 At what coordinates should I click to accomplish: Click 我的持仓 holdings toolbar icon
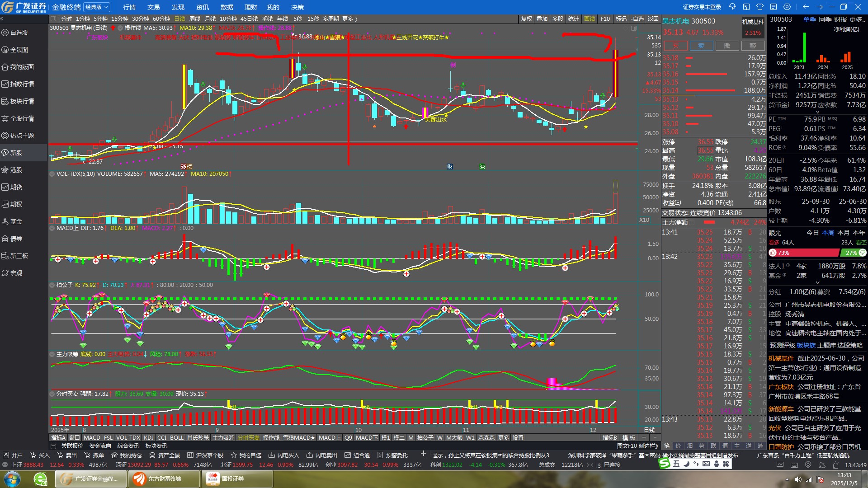tap(127, 455)
